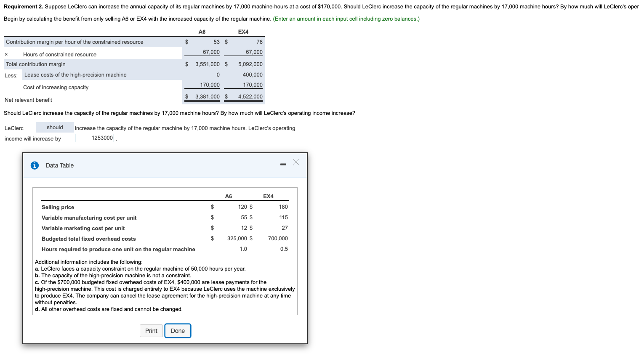The image size is (639, 364).
Task: Click the 'Less:' label
Action: tap(11, 76)
